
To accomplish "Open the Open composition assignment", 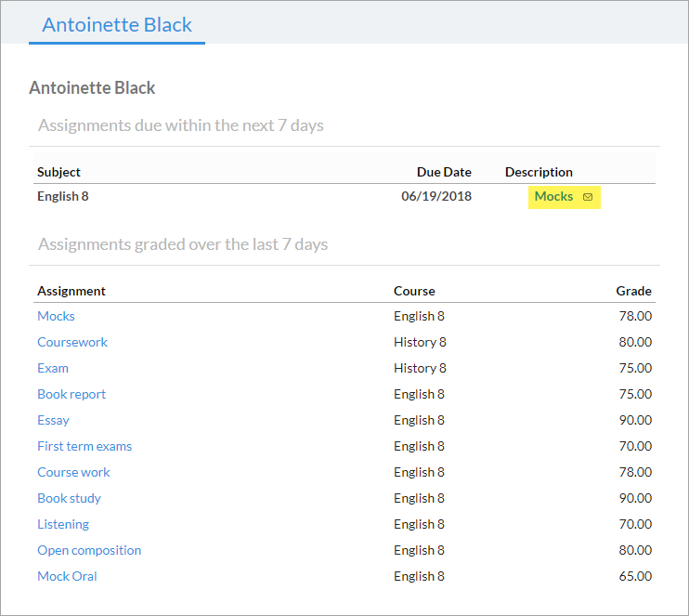I will point(89,550).
